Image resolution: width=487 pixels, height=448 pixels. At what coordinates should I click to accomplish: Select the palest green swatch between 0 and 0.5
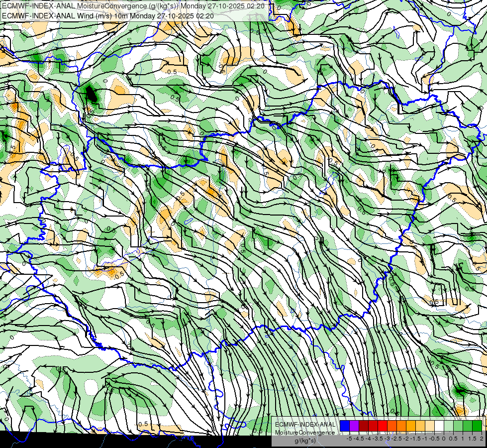[x=449, y=426]
